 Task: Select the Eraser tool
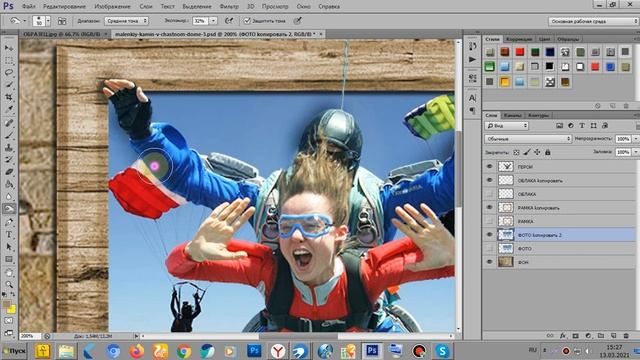coord(9,172)
